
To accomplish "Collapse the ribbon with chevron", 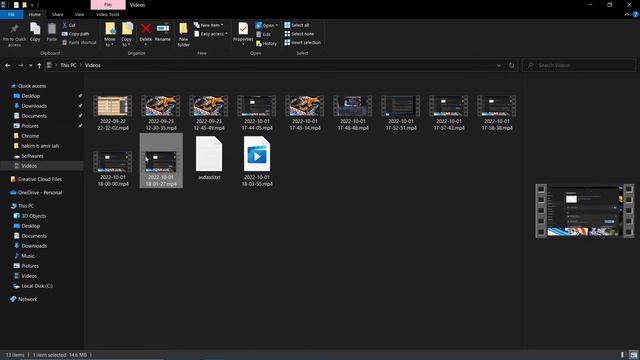I will pyautogui.click(x=627, y=14).
